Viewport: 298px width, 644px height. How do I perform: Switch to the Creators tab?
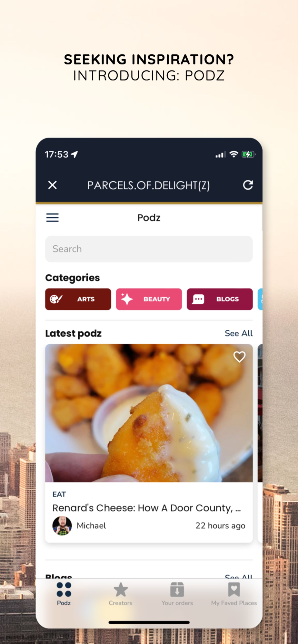click(x=121, y=594)
